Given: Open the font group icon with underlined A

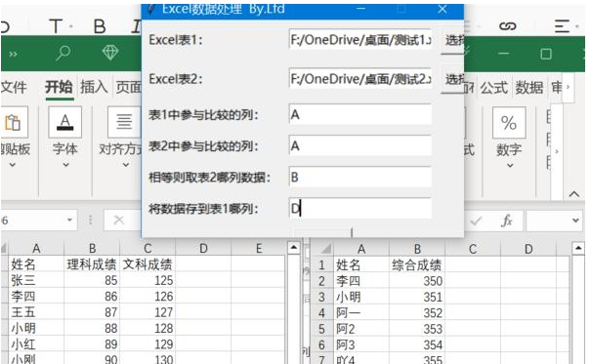Looking at the screenshot, I should (64, 122).
